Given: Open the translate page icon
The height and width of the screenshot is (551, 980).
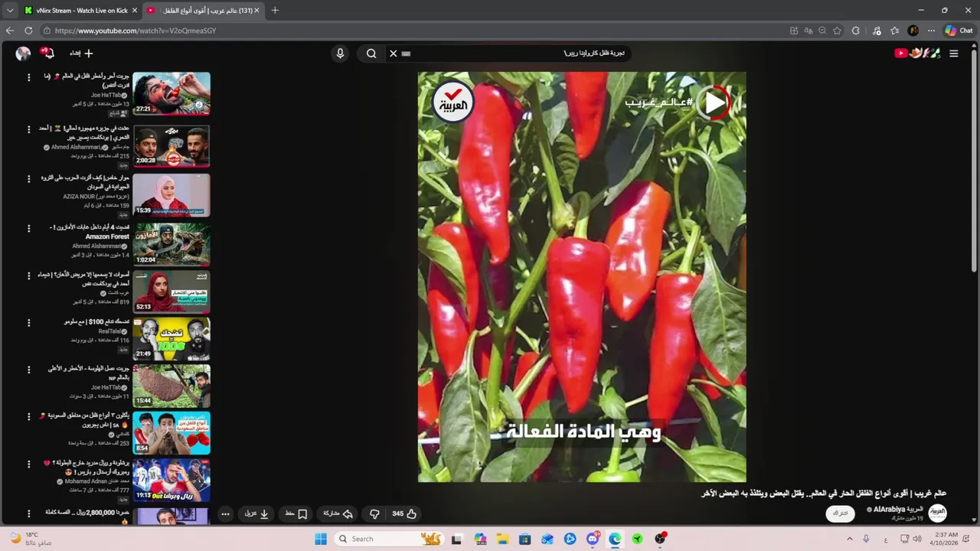Looking at the screenshot, I should [x=808, y=31].
